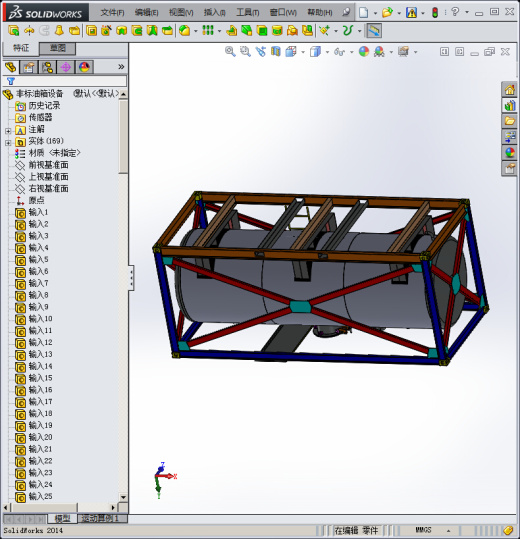Click the Section View icon
This screenshot has width=520, height=539.
pos(276,52)
